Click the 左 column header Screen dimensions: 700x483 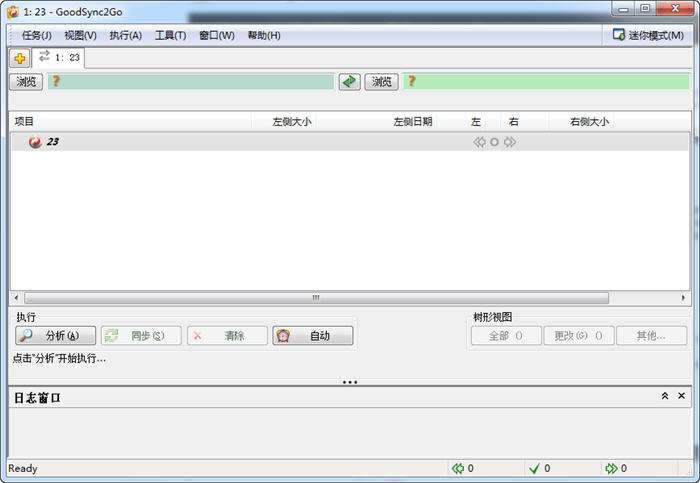tap(476, 121)
